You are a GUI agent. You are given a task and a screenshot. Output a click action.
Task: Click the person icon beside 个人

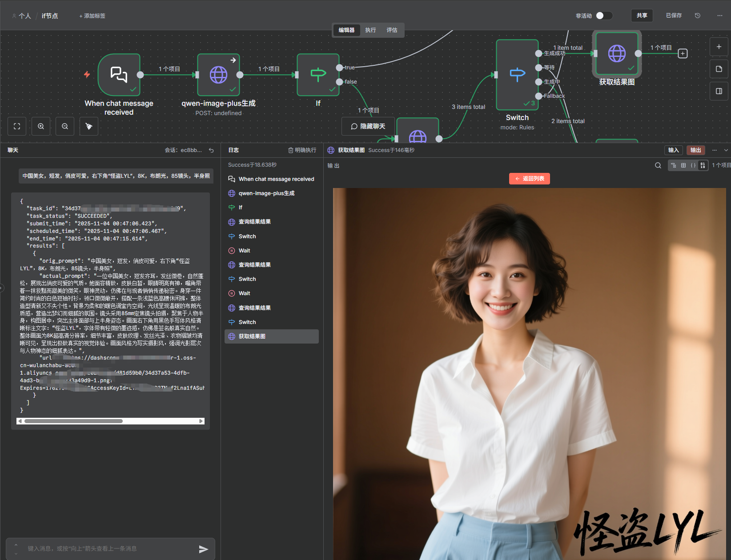[14, 16]
